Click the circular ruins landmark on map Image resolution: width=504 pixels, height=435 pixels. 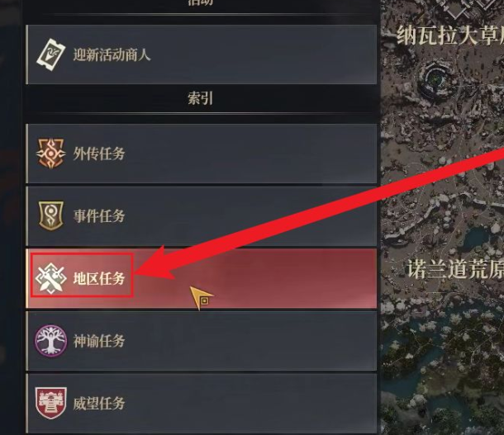435,78
